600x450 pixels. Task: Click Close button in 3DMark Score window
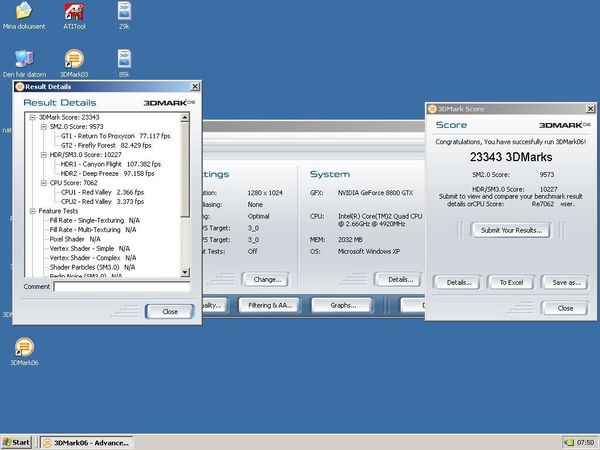tap(565, 308)
